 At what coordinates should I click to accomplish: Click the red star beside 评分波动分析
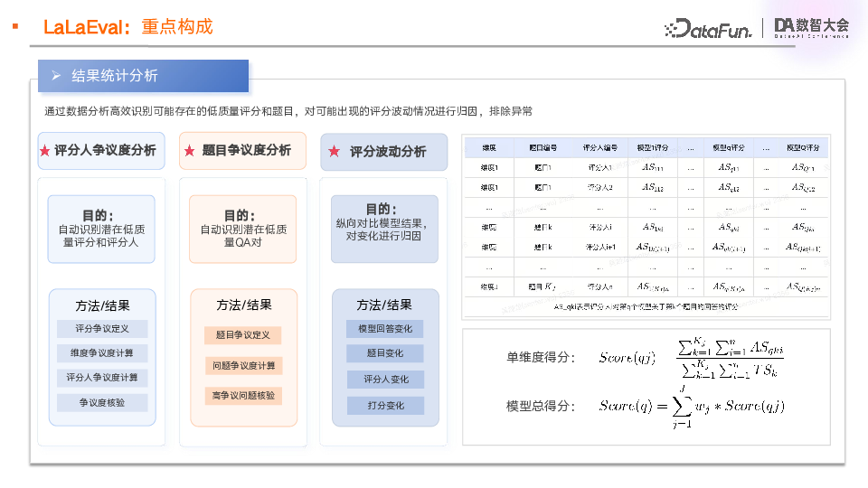tap(334, 151)
